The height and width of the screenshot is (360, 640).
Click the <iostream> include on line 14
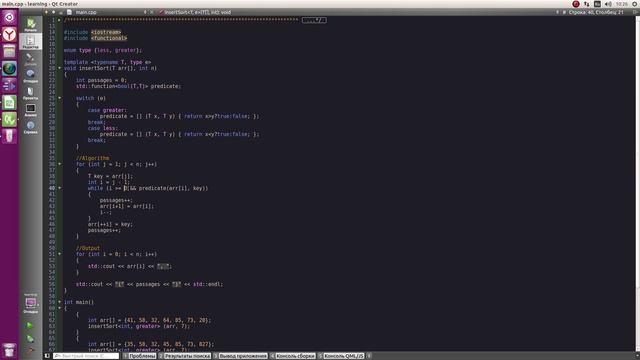pos(106,32)
